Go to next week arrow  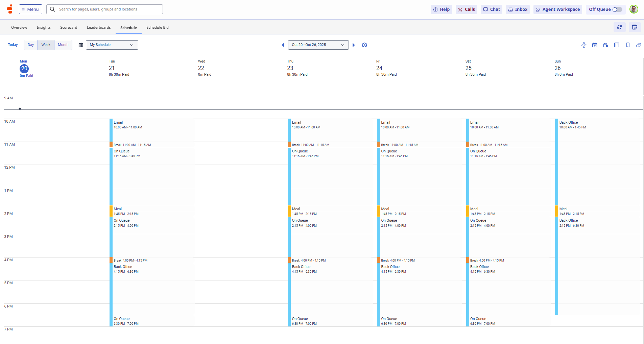(x=354, y=45)
